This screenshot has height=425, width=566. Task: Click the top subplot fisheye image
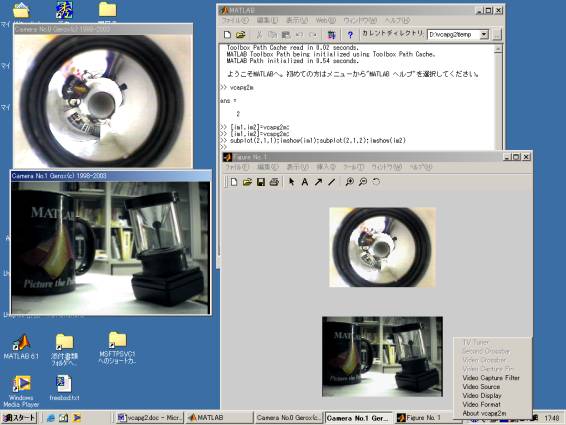point(382,247)
